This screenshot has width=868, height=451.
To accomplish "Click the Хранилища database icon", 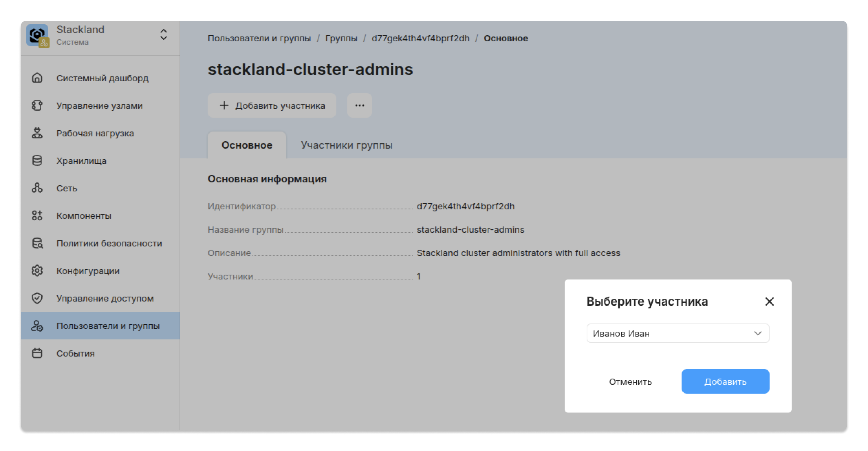I will (x=37, y=161).
